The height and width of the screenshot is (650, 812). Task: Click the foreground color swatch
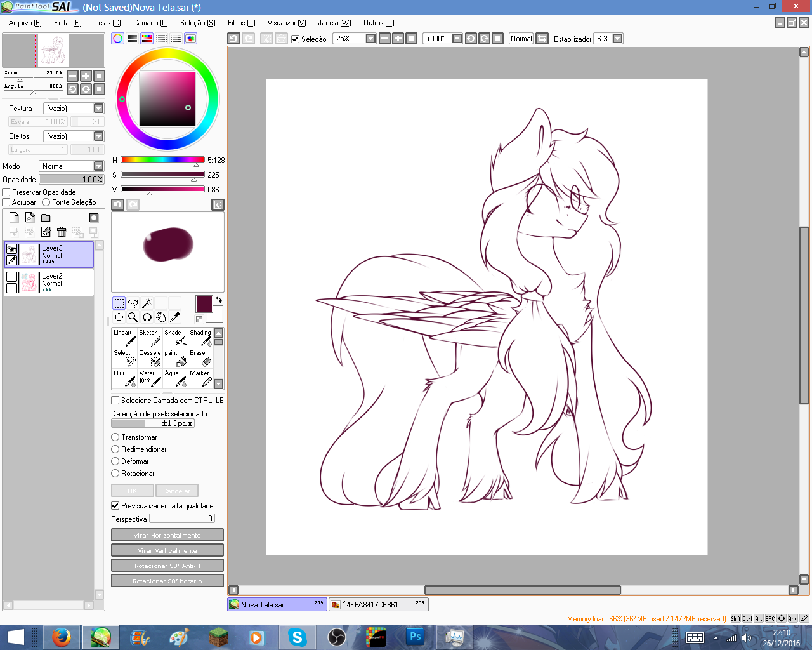point(204,303)
